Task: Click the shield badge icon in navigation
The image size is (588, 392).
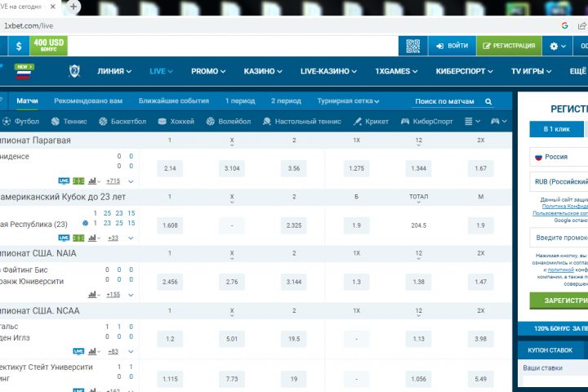Action: point(74,71)
